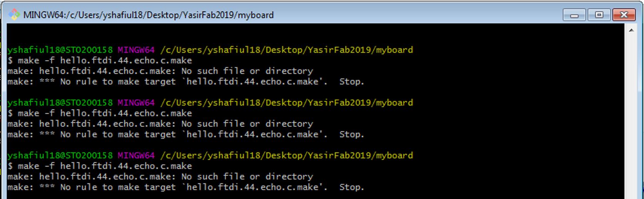Click the first yellow myboard directory path

(286, 50)
